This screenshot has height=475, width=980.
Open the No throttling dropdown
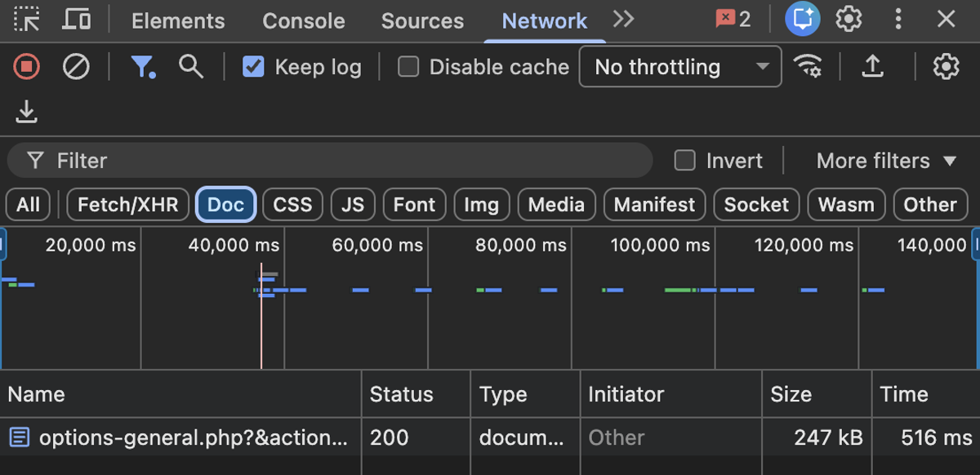coord(680,67)
